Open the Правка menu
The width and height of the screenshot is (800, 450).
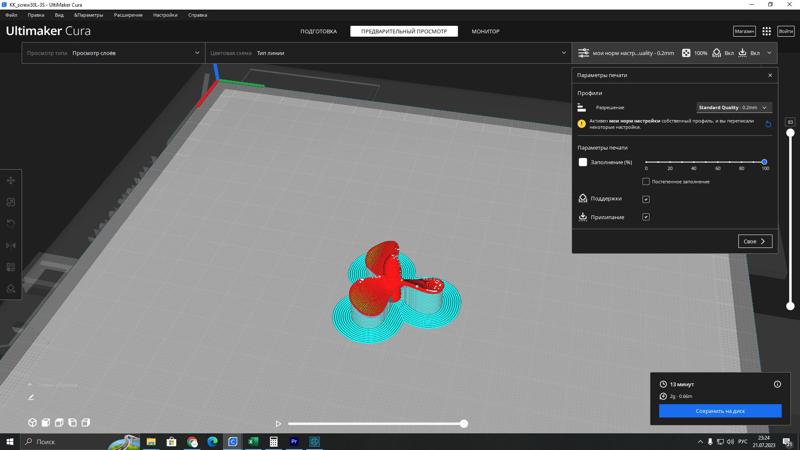36,15
